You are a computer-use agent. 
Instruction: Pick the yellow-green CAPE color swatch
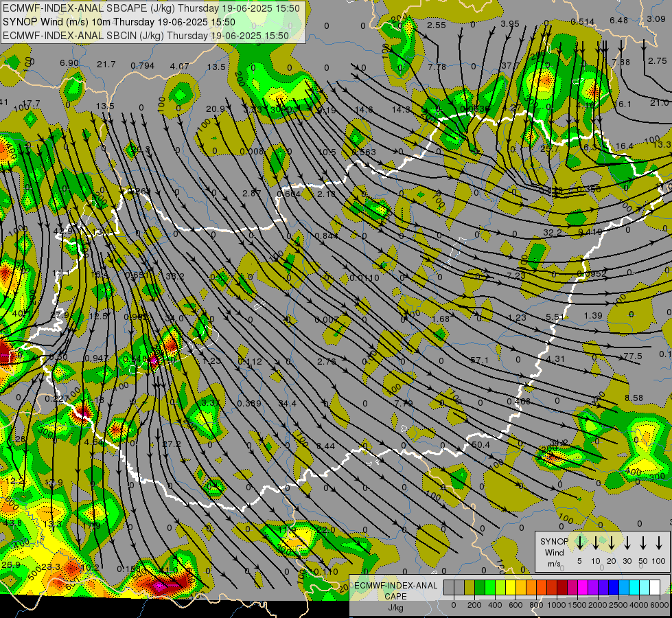[500, 588]
